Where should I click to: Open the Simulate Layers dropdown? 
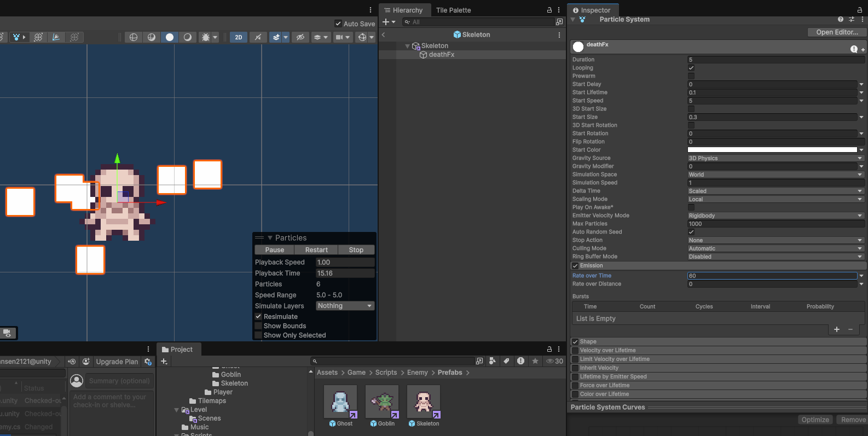pyautogui.click(x=345, y=306)
